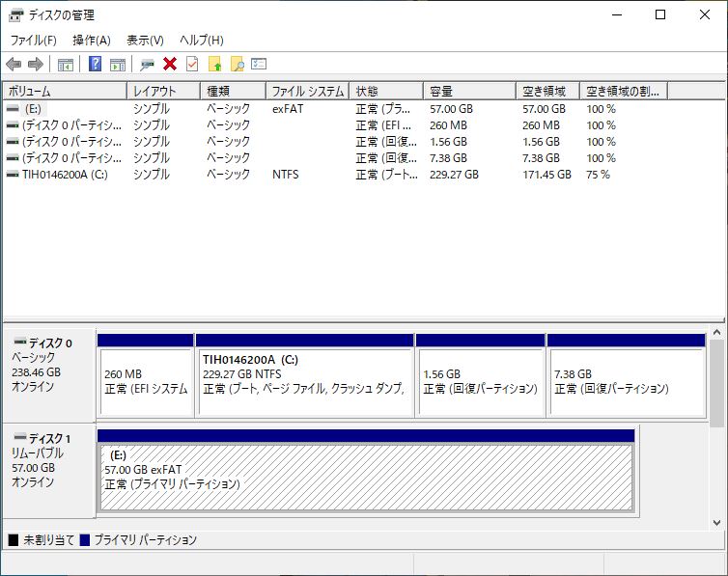The width and height of the screenshot is (728, 576).
Task: Click the NTFS file system cell
Action: (x=286, y=175)
